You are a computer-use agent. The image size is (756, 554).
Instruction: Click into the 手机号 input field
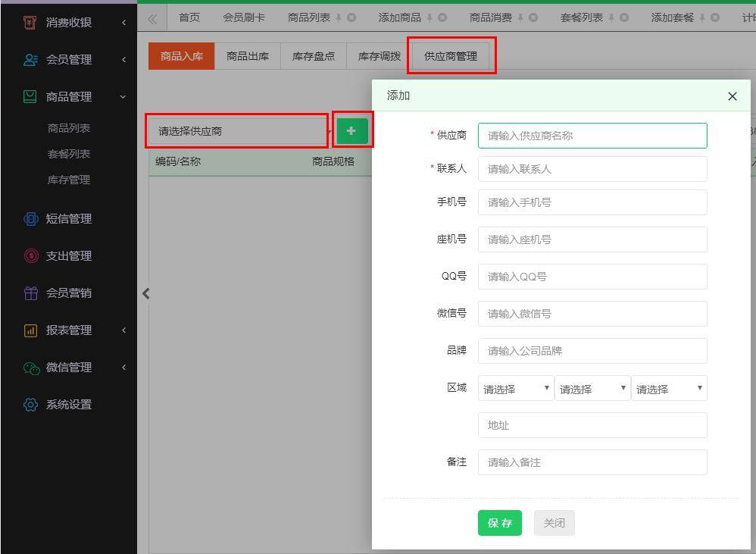[592, 202]
